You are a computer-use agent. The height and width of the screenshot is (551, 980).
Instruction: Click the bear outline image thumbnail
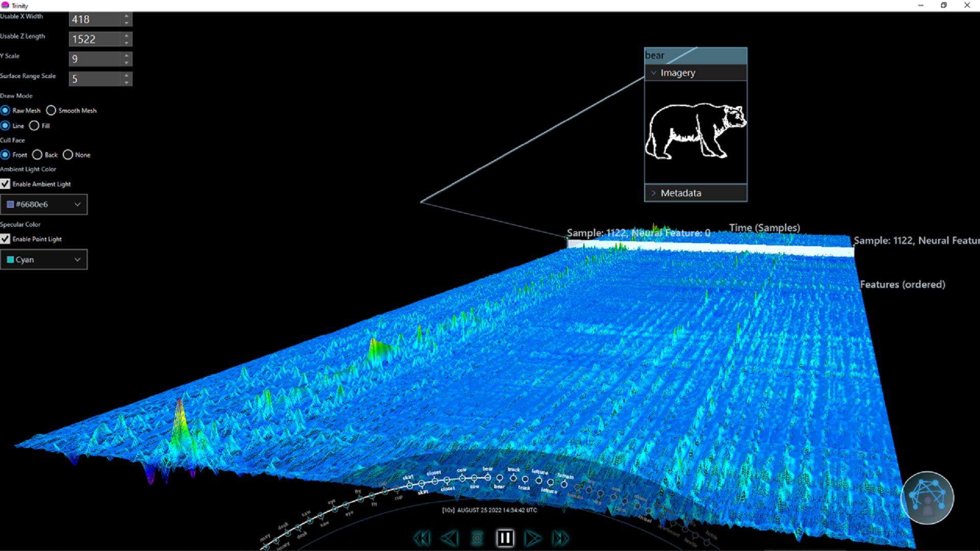pyautogui.click(x=696, y=132)
